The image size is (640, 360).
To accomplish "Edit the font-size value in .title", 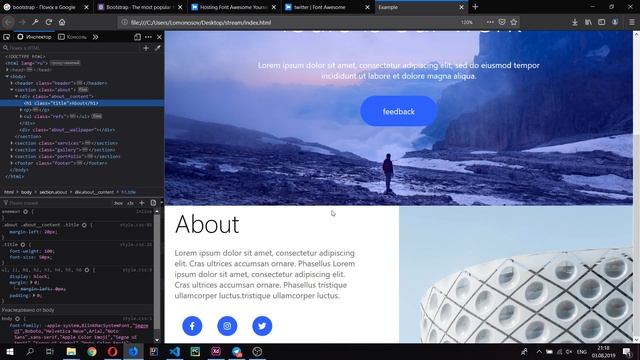I will tap(45, 258).
